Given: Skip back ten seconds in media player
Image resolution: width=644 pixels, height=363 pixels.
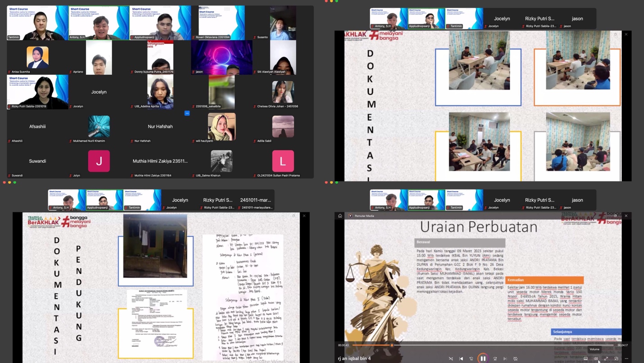Looking at the screenshot, I should [472, 358].
